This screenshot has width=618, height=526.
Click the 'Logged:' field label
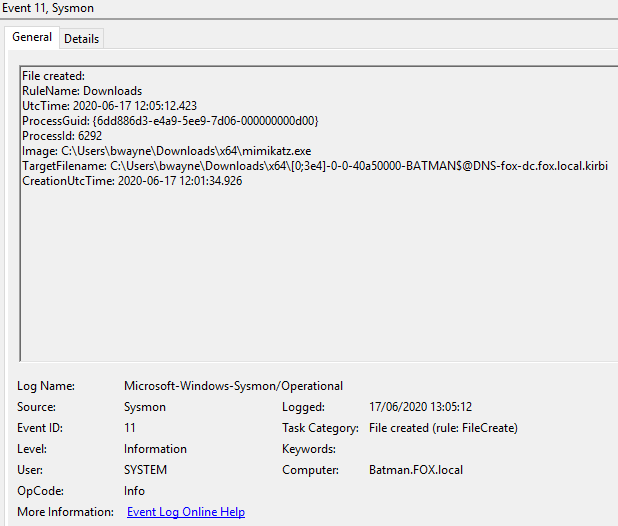[303, 407]
